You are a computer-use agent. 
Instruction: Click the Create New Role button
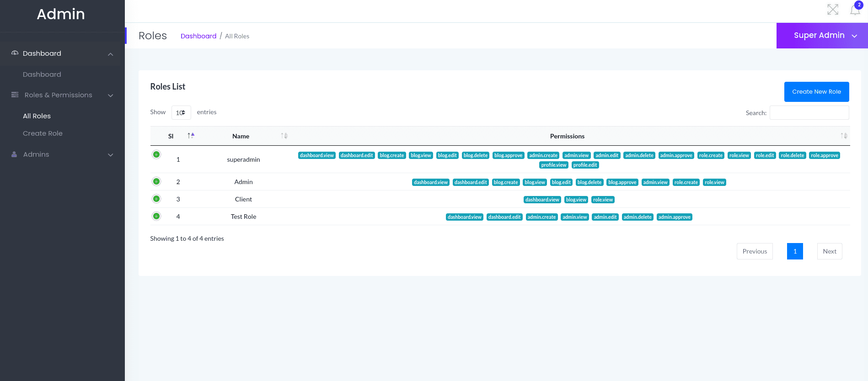point(817,92)
